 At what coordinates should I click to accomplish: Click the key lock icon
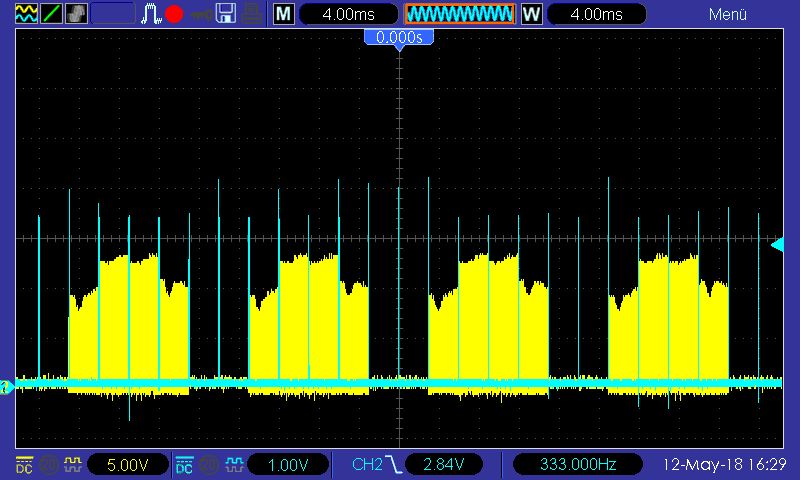point(201,14)
